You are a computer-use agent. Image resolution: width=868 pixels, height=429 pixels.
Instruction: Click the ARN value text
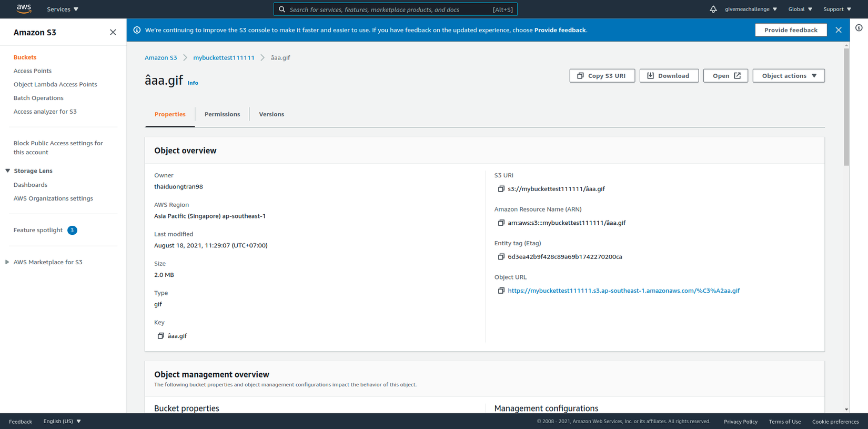[567, 223]
